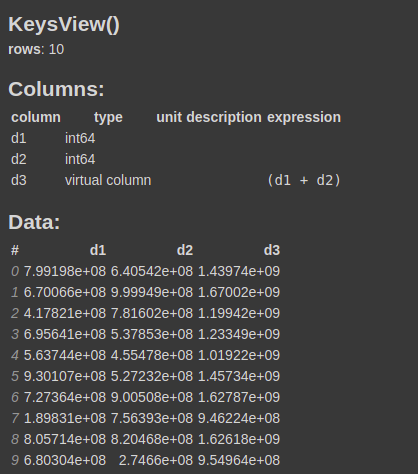Click the Columns: section heading
Viewport: 418px width, 474px height.
tap(56, 89)
